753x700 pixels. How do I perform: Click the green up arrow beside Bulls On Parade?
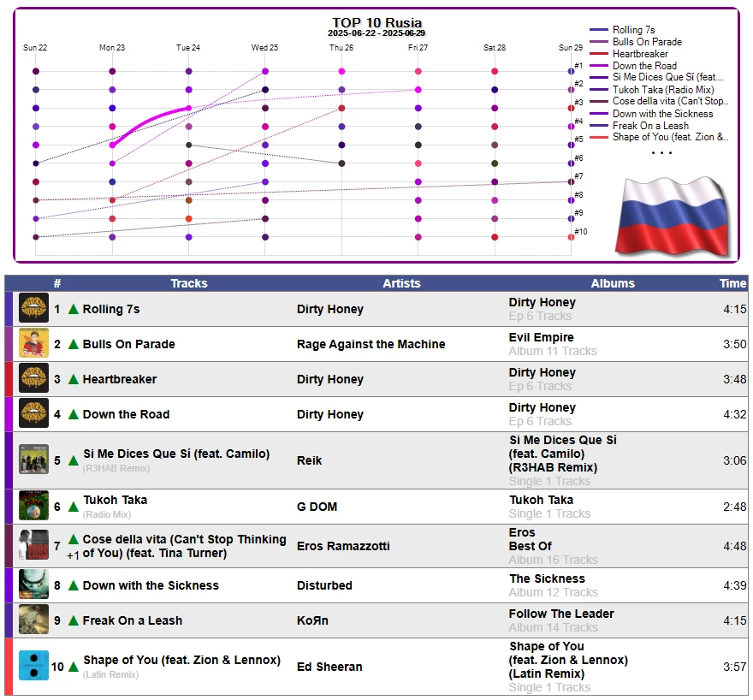[74, 344]
